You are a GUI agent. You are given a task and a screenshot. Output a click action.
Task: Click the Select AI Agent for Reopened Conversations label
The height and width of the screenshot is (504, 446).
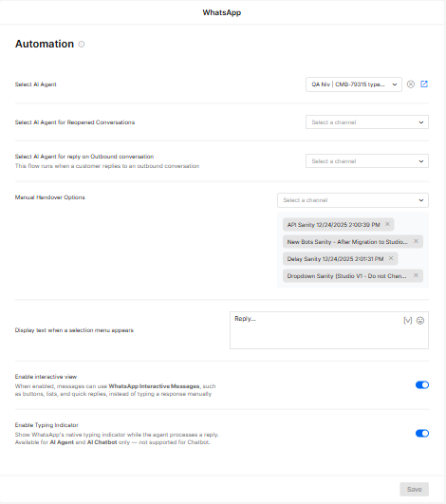75,122
